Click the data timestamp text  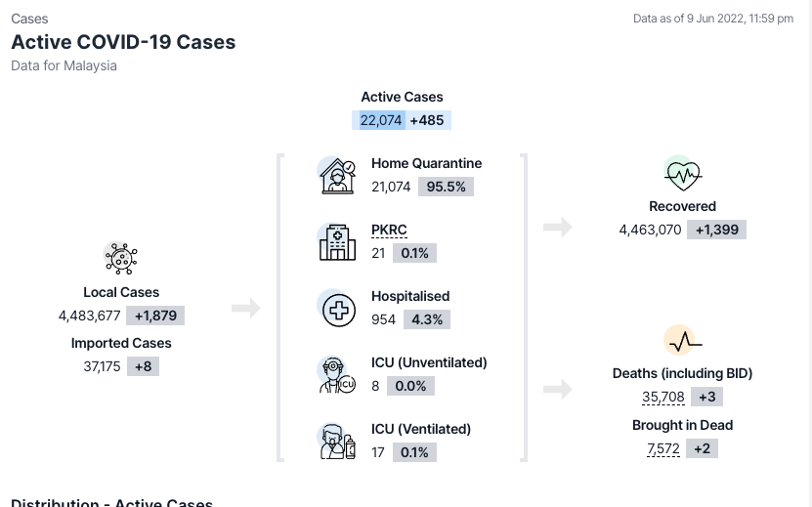[712, 19]
